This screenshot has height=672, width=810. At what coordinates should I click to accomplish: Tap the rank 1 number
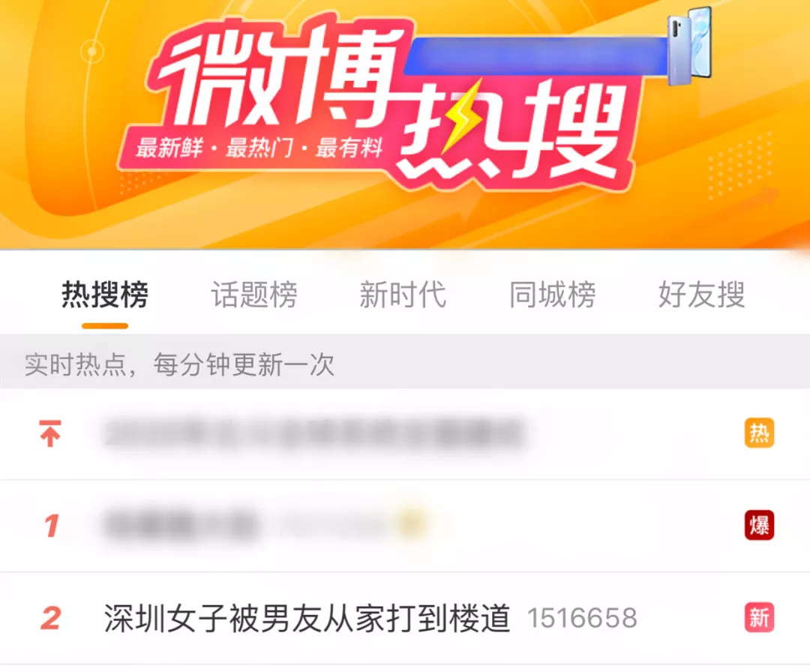click(52, 526)
